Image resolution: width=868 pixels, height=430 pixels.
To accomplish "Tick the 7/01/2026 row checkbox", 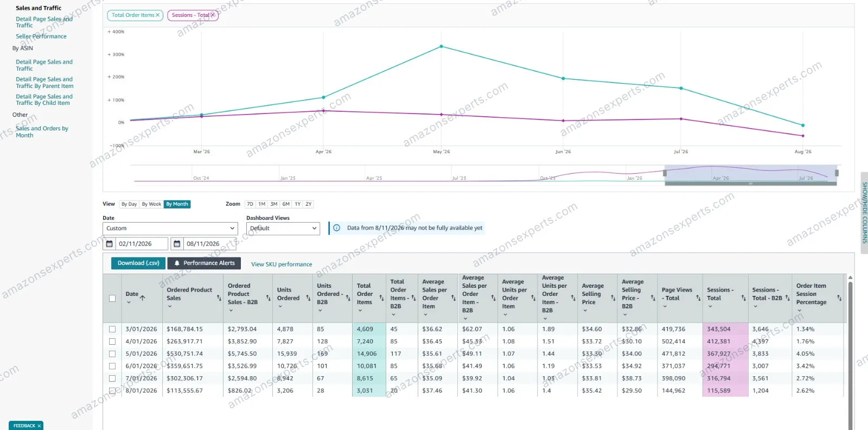I will coord(112,378).
